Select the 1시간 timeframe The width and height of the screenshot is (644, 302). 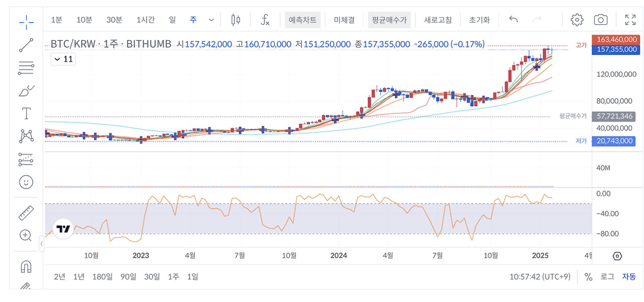click(145, 20)
